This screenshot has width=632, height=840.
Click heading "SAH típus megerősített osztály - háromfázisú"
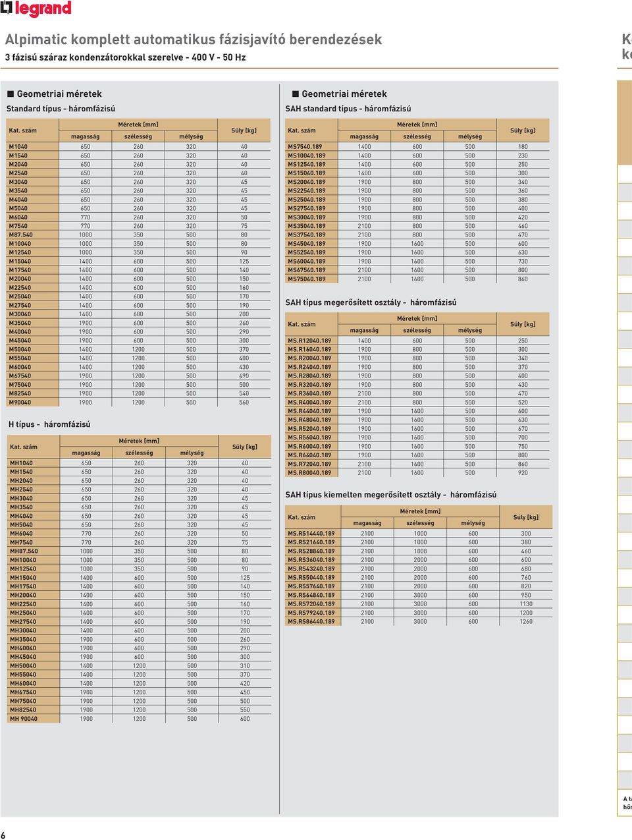coord(371,302)
